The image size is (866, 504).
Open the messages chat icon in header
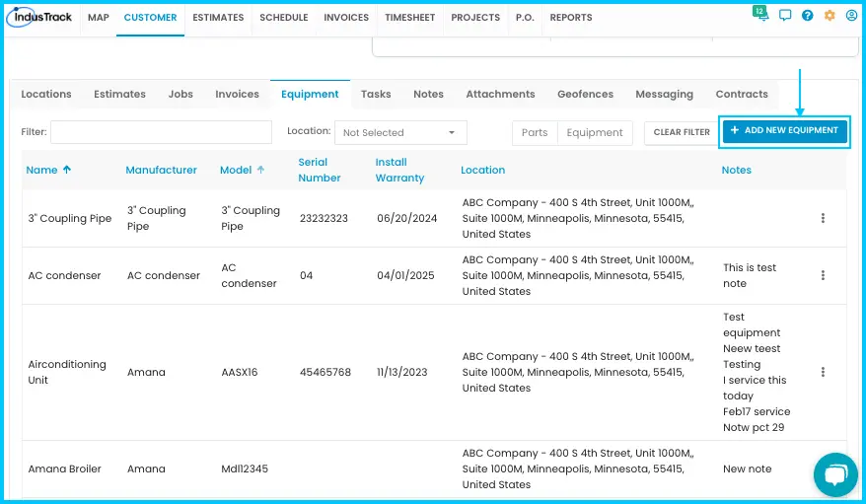pyautogui.click(x=785, y=16)
